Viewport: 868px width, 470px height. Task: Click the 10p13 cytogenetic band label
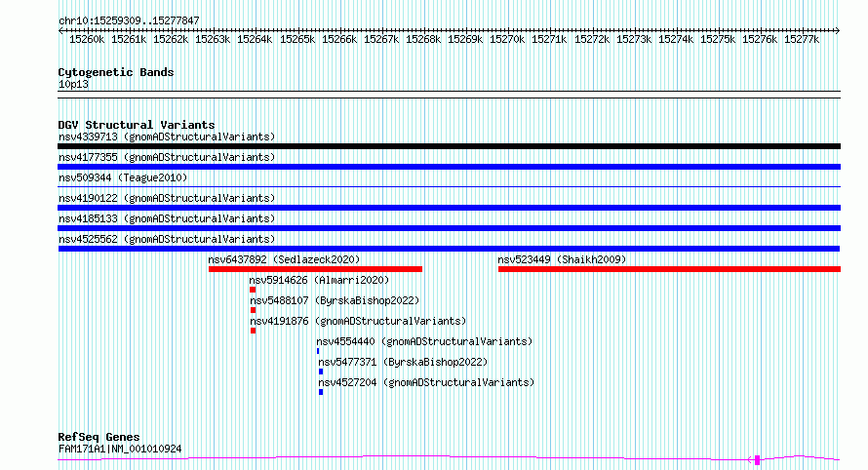coord(73,84)
